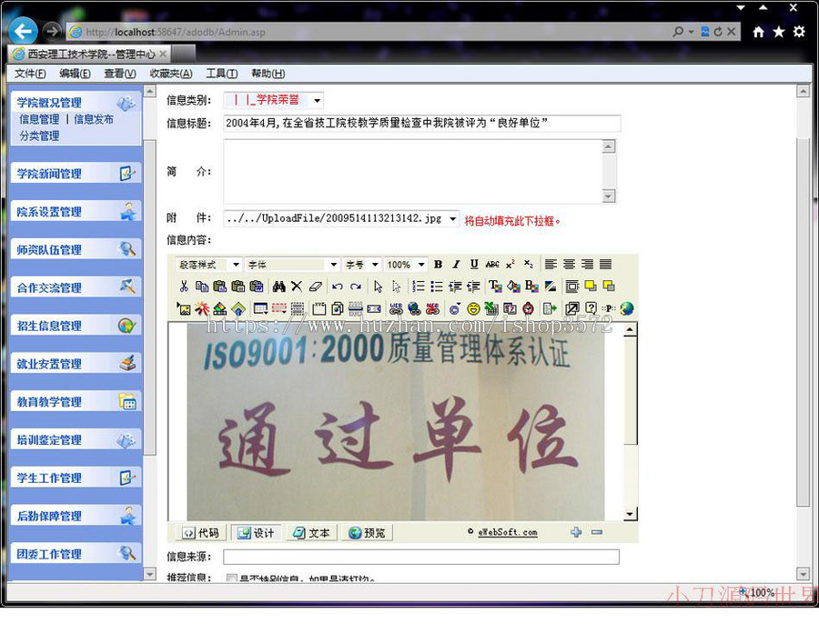Screen dimensions: 819x644
Task: Toggle Bold formatting
Action: coord(439,265)
